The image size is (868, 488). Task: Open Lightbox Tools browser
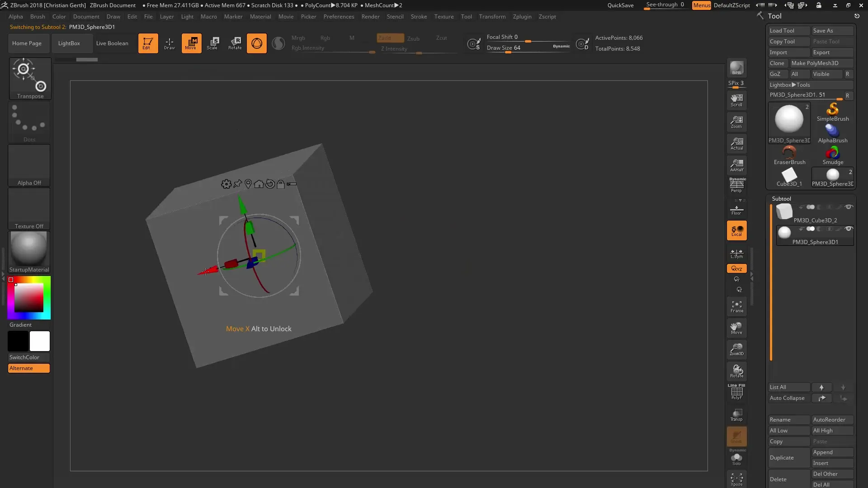pyautogui.click(x=811, y=85)
